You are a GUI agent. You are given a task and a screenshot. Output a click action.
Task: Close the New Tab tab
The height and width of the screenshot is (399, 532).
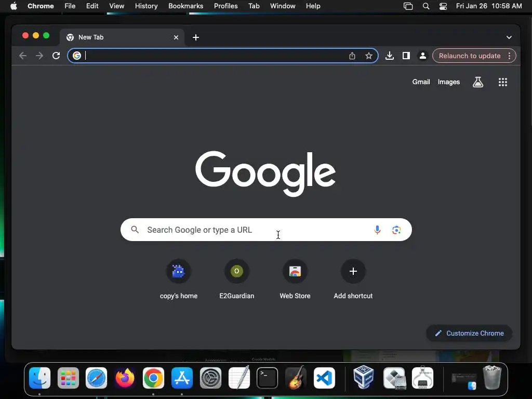[176, 37]
